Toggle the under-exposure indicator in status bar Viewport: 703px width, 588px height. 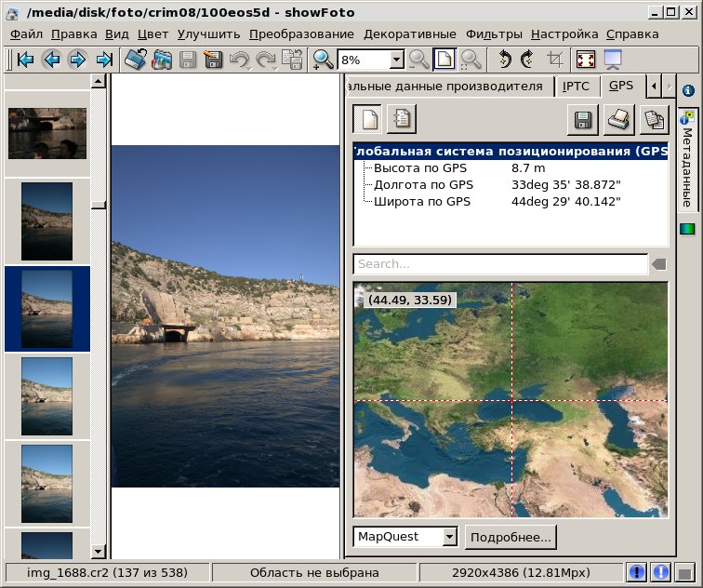tap(637, 573)
